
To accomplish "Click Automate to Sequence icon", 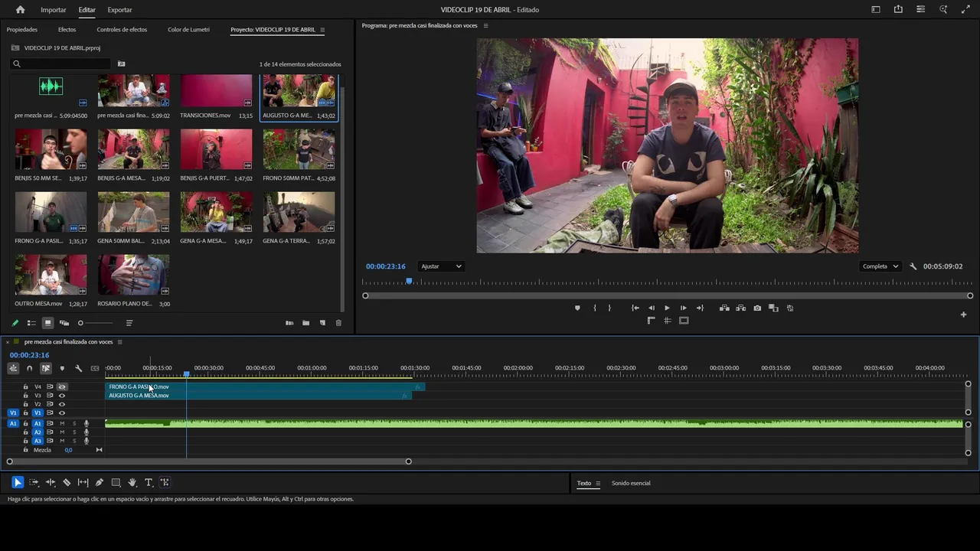I will [289, 323].
